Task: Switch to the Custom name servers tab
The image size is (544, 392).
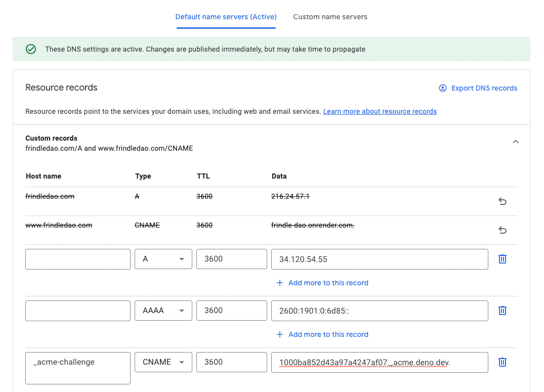Action: pyautogui.click(x=330, y=17)
